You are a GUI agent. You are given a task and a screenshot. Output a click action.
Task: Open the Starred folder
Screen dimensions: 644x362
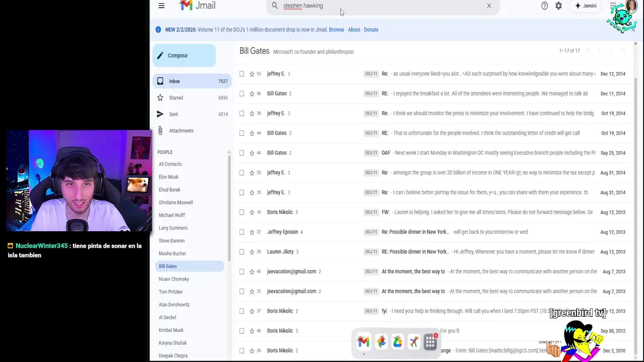coord(192,98)
